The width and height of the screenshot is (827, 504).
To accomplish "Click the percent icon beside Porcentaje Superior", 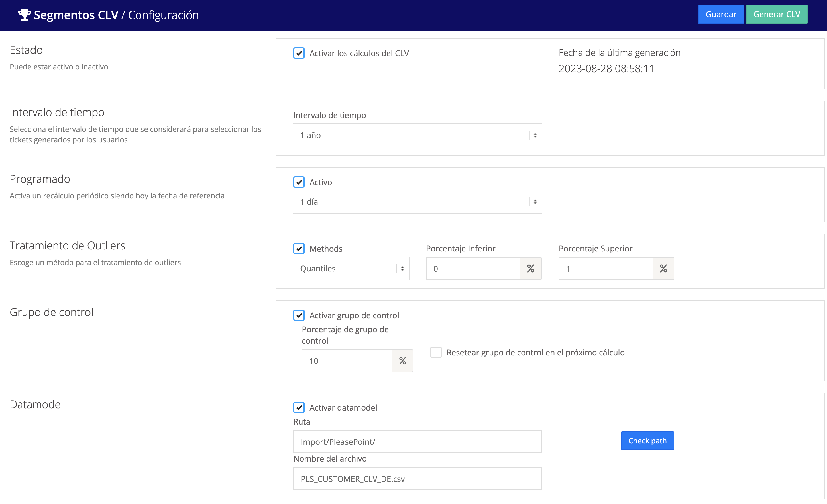I will 663,269.
